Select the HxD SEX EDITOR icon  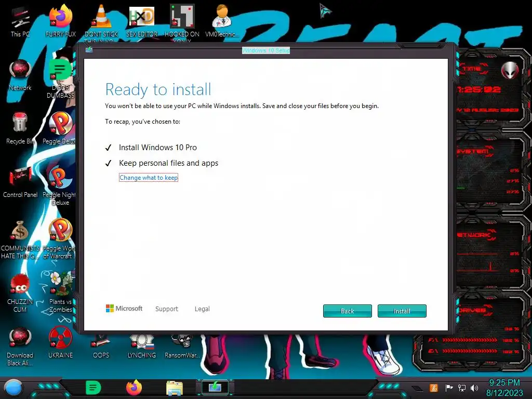tap(142, 21)
